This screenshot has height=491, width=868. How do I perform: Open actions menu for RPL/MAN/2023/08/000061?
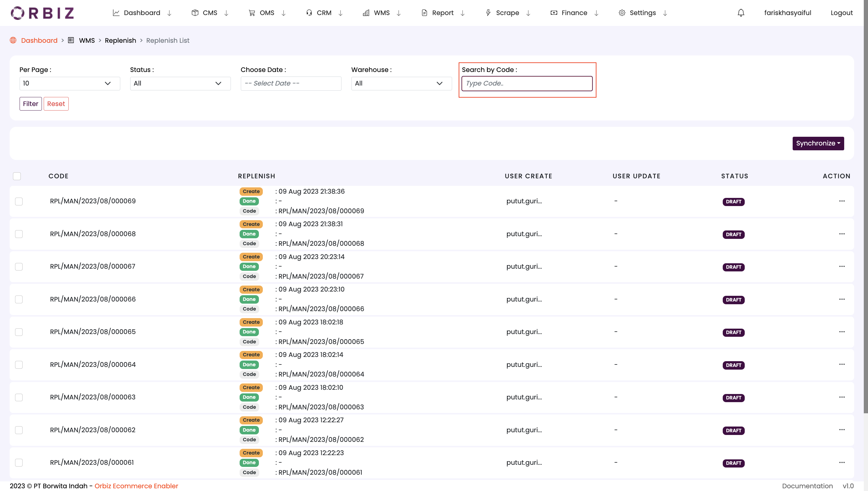pos(842,462)
